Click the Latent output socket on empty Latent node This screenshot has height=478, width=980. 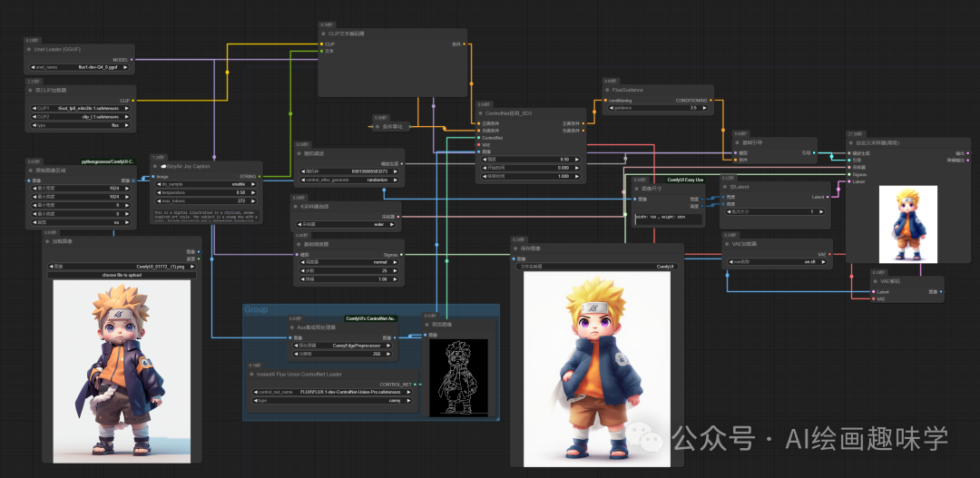coord(828,197)
